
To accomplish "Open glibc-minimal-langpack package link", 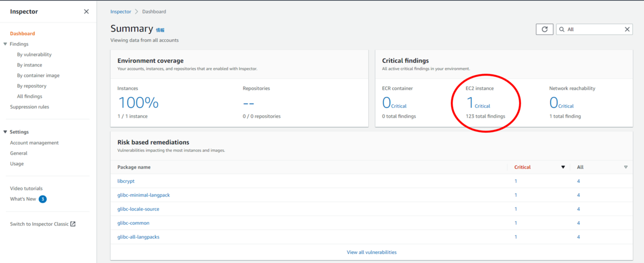I will 144,195.
